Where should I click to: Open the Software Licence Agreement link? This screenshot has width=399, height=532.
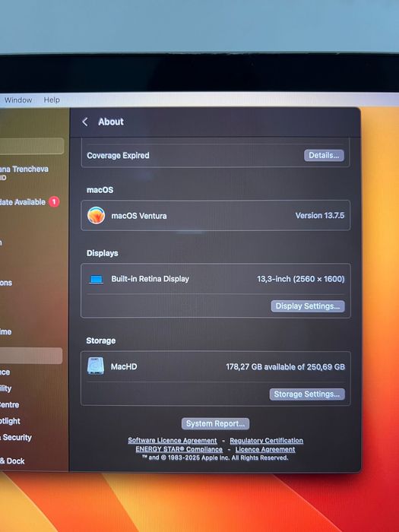[173, 440]
